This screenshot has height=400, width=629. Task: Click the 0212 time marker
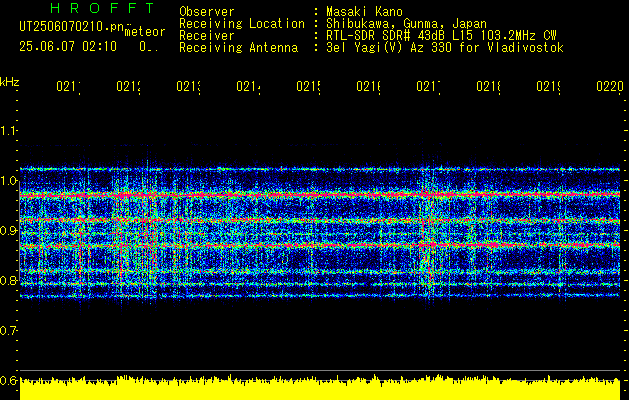point(128,86)
